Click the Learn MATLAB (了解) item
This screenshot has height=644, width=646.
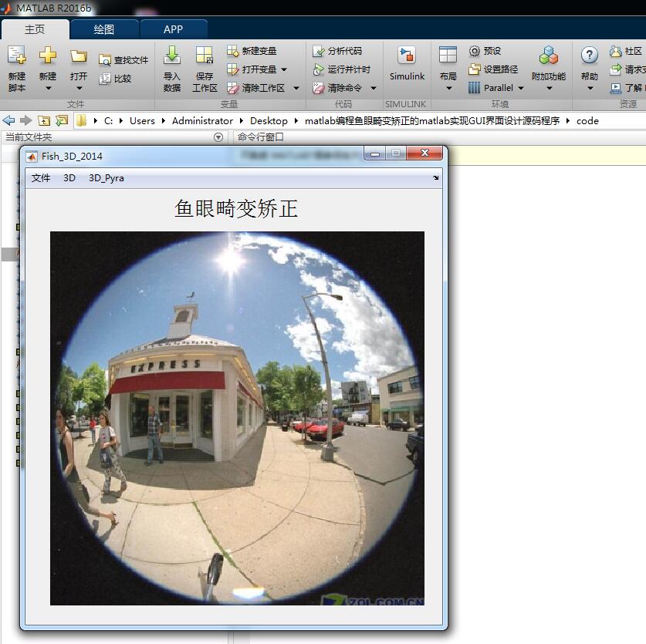click(628, 88)
